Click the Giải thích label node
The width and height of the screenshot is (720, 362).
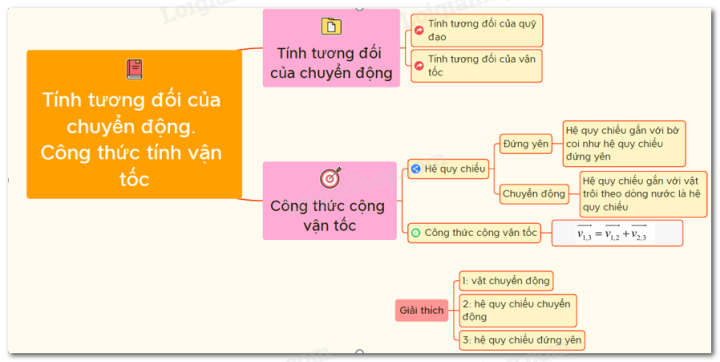422,310
